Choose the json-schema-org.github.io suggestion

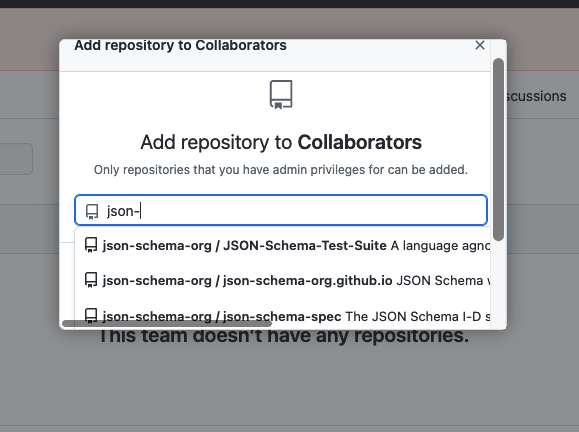[282, 280]
